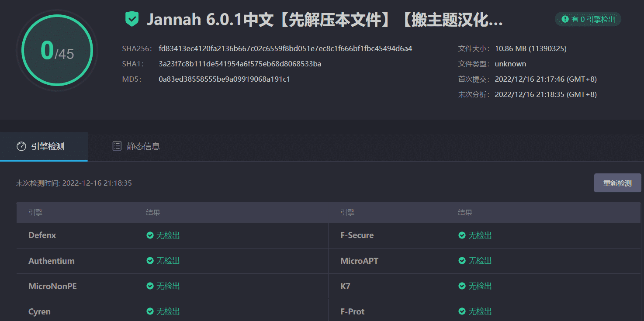
Task: Click the gauge icon on the 引擎检测 tab
Action: tap(21, 146)
